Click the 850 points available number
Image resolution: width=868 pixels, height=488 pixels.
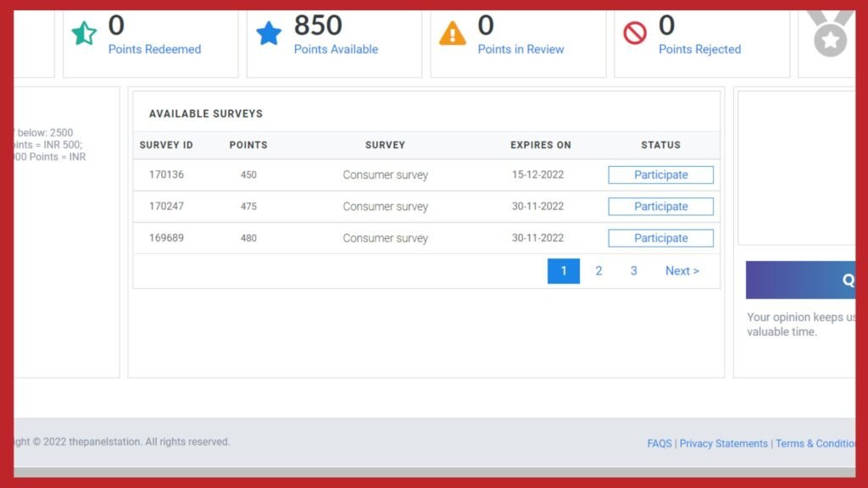tap(318, 25)
